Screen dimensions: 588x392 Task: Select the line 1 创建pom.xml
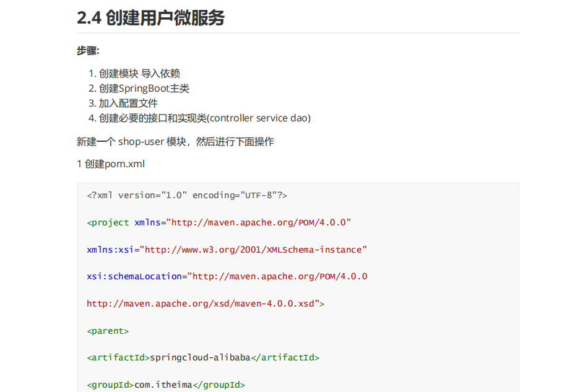point(110,163)
